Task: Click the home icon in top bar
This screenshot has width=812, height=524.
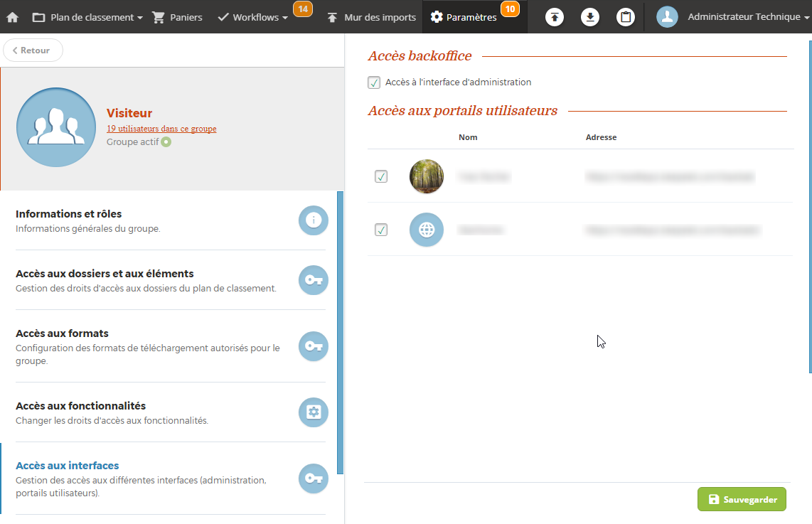Action: coord(13,17)
